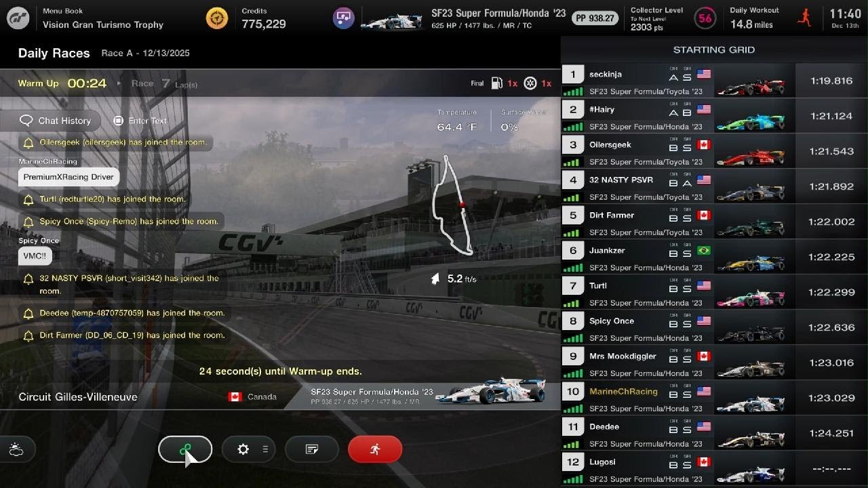
Task: Click the Daily Workout runner icon
Action: (x=805, y=18)
